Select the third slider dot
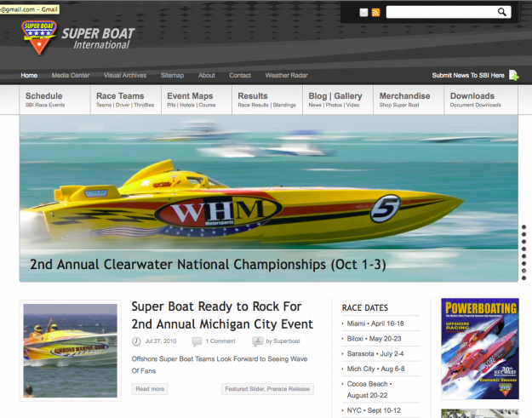This screenshot has width=532, height=418. coord(523,242)
